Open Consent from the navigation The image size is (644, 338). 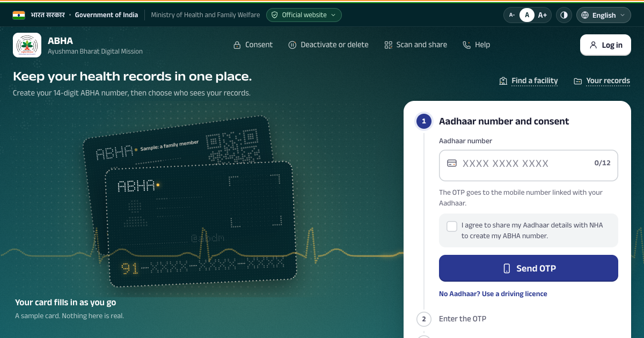pyautogui.click(x=253, y=45)
